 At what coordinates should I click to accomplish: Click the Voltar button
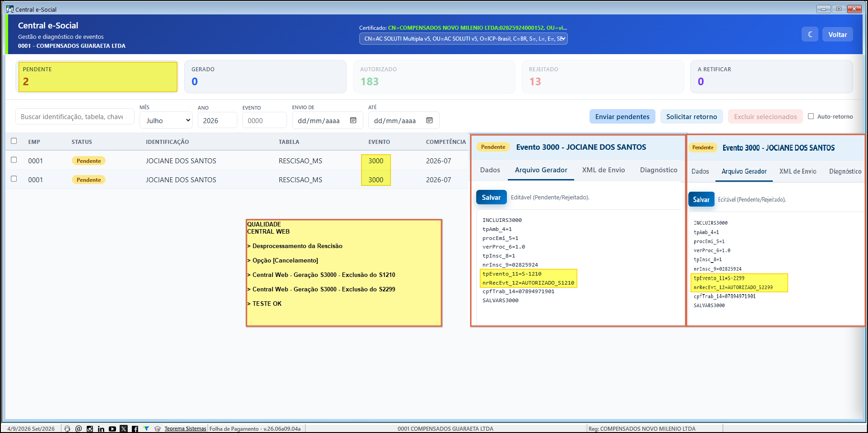(x=837, y=35)
